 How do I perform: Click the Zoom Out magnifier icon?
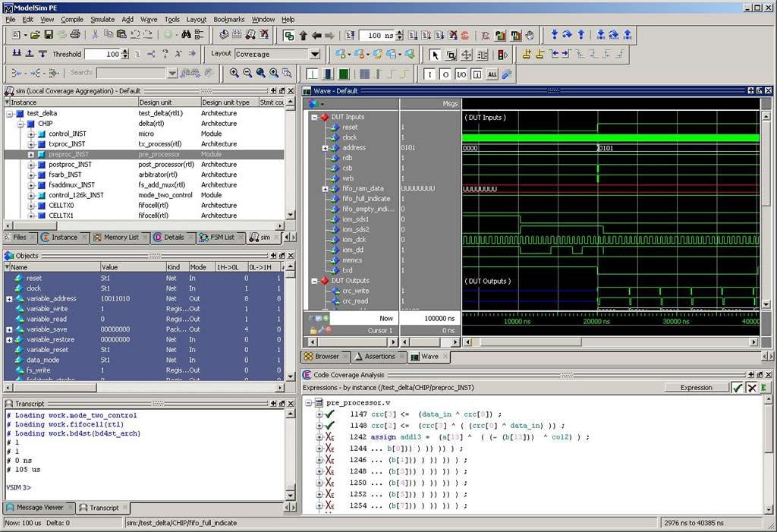pyautogui.click(x=248, y=73)
